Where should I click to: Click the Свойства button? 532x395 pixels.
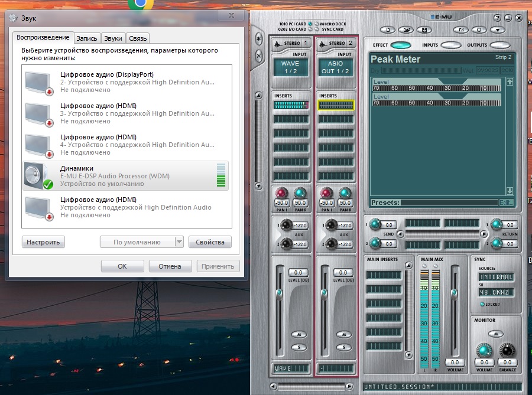coord(210,242)
